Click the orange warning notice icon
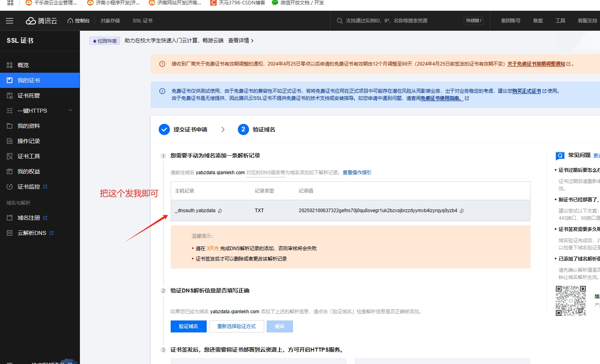 162,64
